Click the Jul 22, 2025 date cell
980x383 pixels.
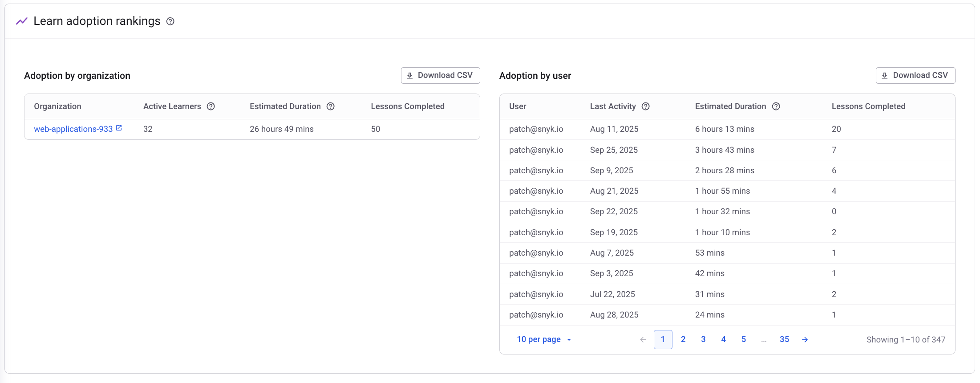(612, 294)
